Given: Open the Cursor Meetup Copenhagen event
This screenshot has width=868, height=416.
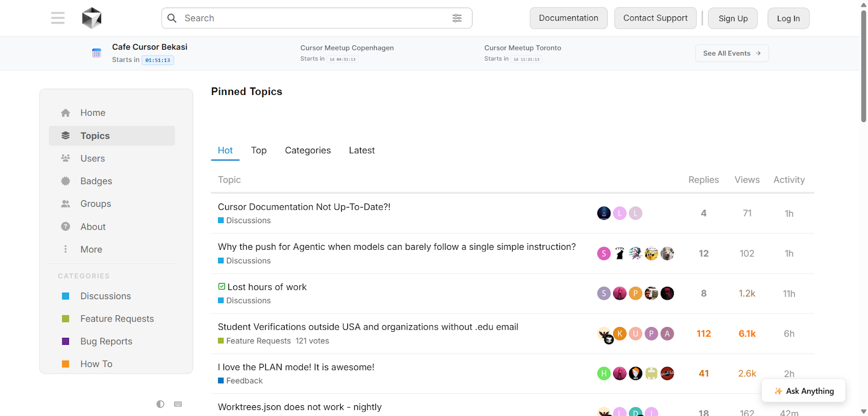Looking at the screenshot, I should coord(347,48).
